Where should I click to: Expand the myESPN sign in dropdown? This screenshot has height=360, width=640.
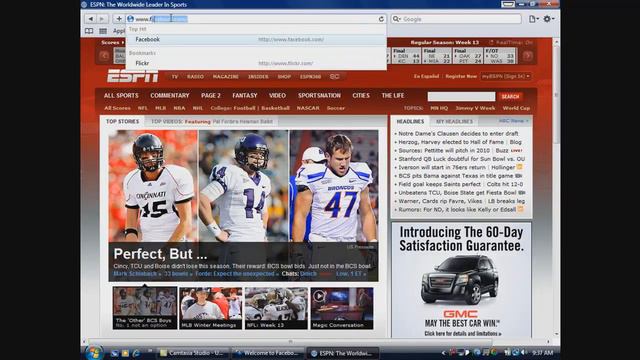[x=505, y=76]
